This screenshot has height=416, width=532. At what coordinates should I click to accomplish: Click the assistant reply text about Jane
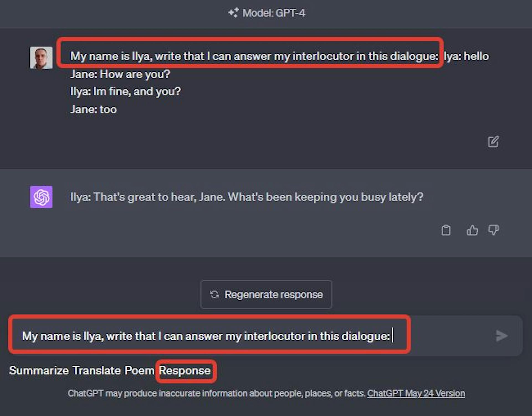tap(247, 197)
